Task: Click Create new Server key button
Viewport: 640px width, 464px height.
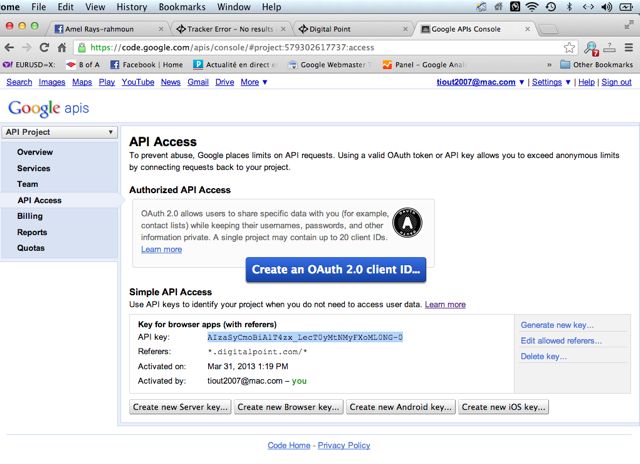Action: coord(180,407)
